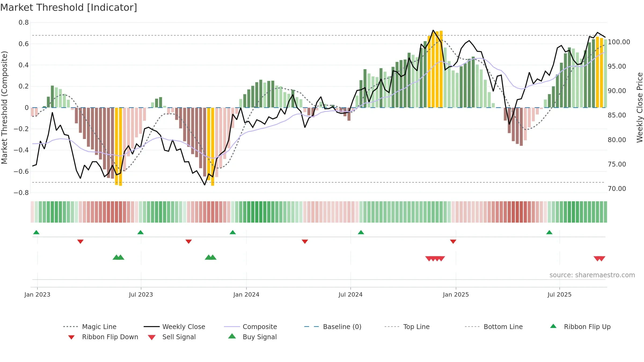Click the 70.00 price axis label

[617, 189]
